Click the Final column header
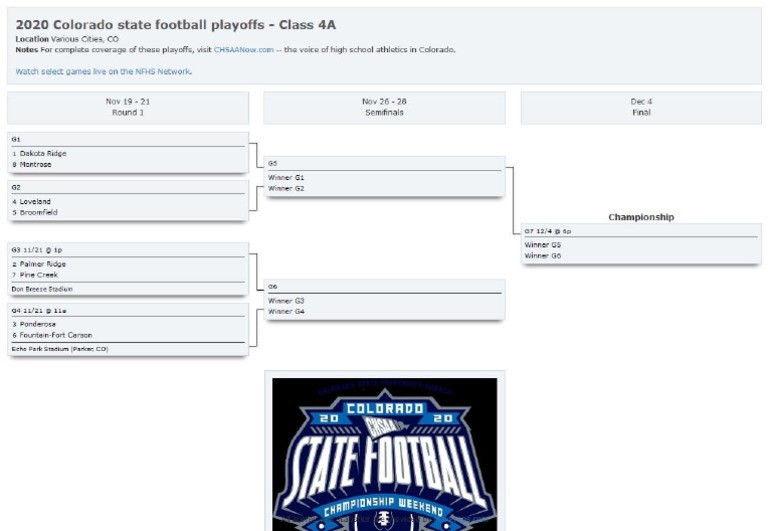768x531 pixels. (641, 107)
